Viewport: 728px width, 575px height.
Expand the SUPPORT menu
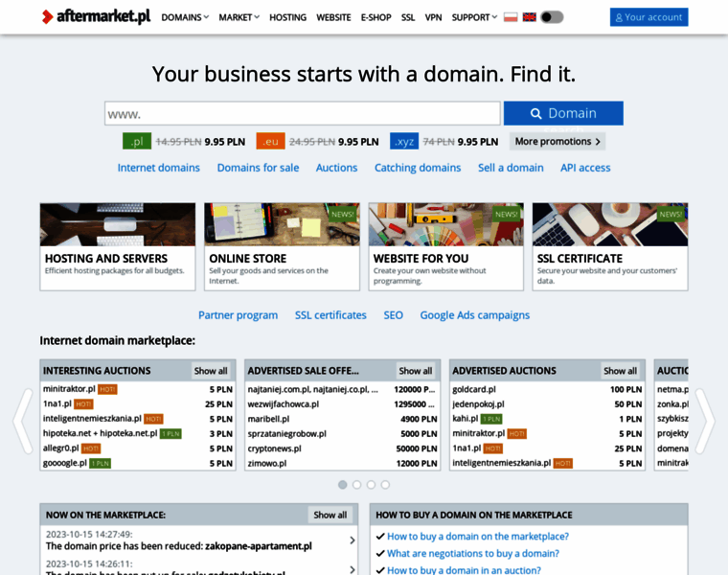pos(474,17)
